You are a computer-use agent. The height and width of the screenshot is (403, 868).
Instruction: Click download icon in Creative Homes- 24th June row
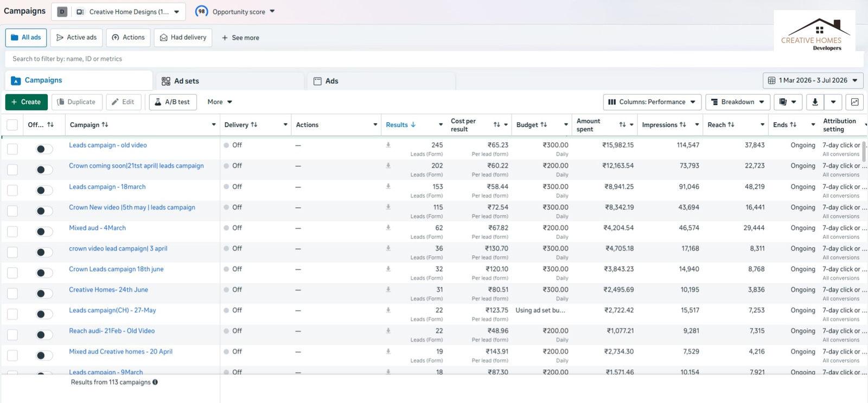[388, 289]
